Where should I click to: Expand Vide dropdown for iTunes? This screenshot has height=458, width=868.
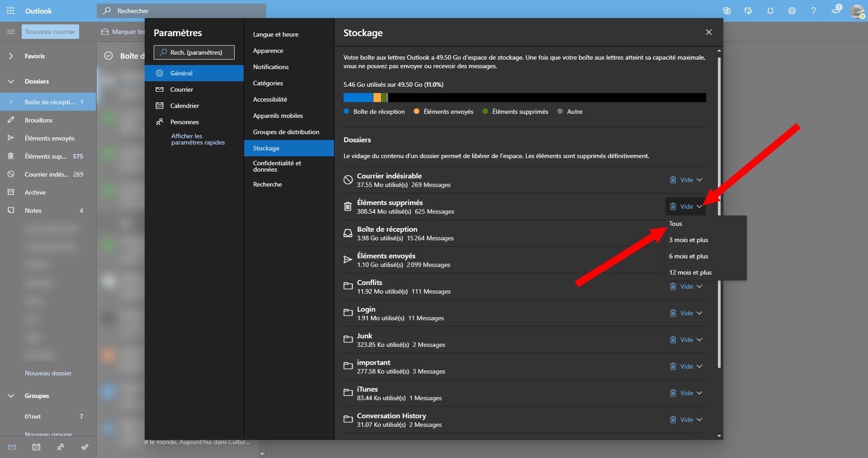click(699, 393)
